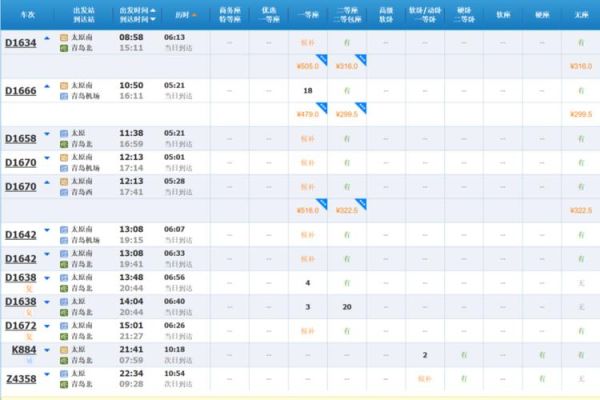This screenshot has width=600, height=400.
Task: Click 青岛北 terminal icon in K884 row
Action: 64,361
